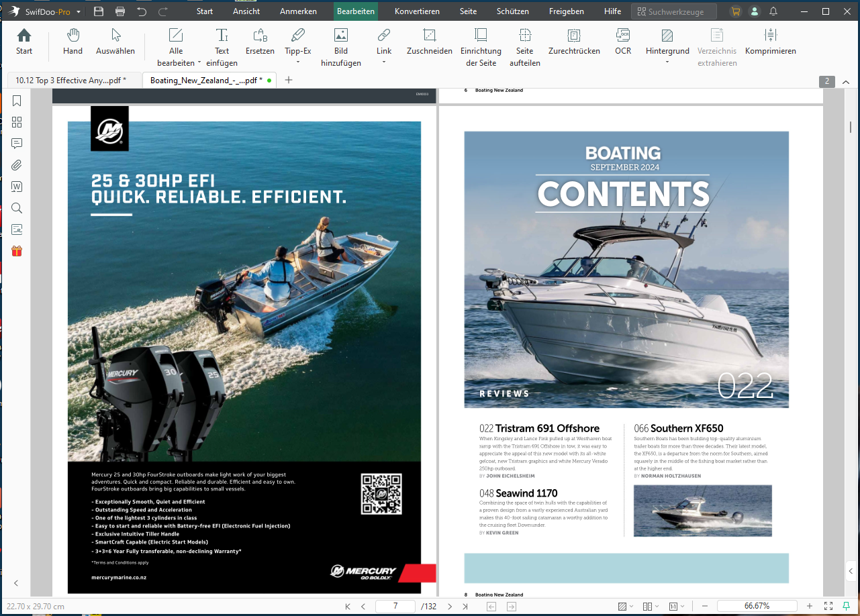The width and height of the screenshot is (860, 616).
Task: Open the Ansicht menu tab
Action: (x=246, y=11)
